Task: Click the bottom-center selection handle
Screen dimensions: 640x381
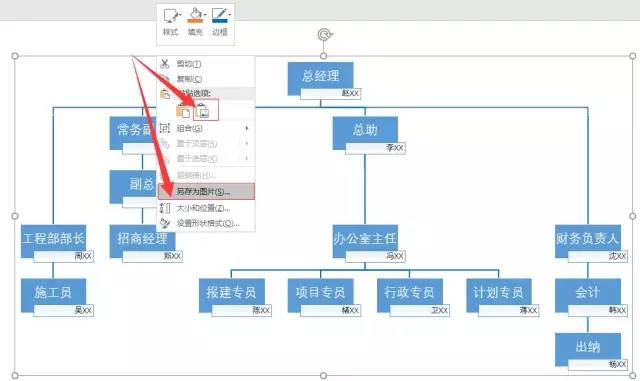Action: [323, 375]
